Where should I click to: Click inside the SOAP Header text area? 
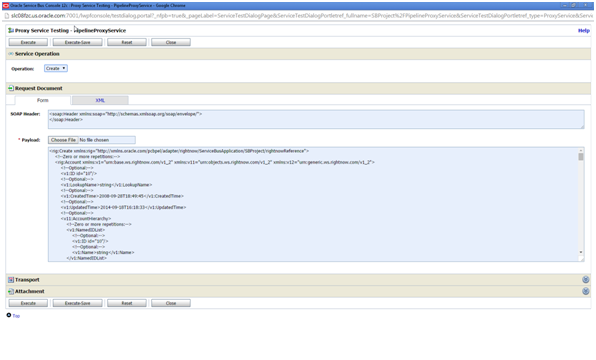coord(316,119)
